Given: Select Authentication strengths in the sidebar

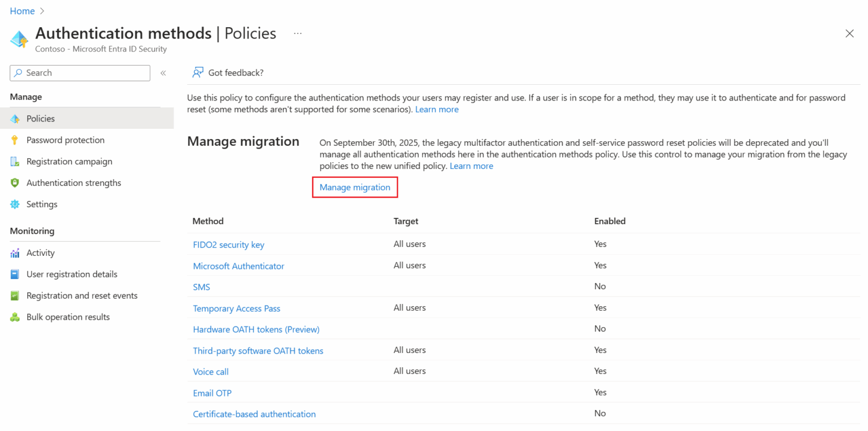Looking at the screenshot, I should point(73,182).
